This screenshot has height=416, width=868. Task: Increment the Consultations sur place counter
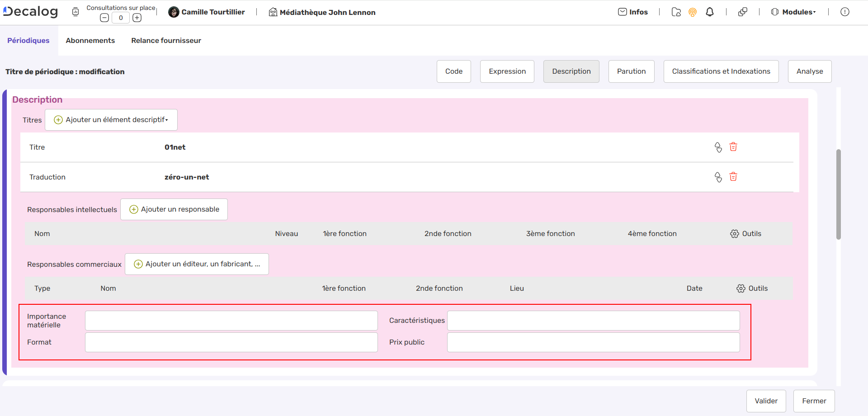(137, 18)
